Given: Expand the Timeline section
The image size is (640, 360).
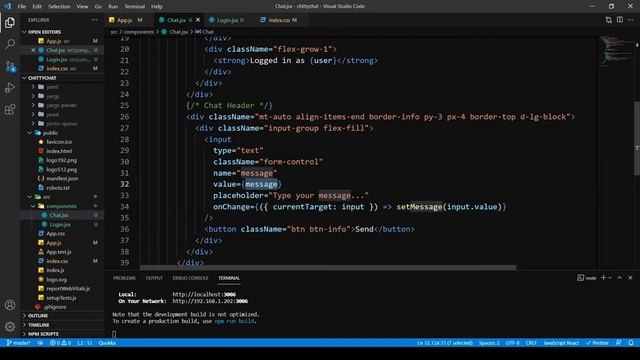Looking at the screenshot, I should [x=39, y=324].
